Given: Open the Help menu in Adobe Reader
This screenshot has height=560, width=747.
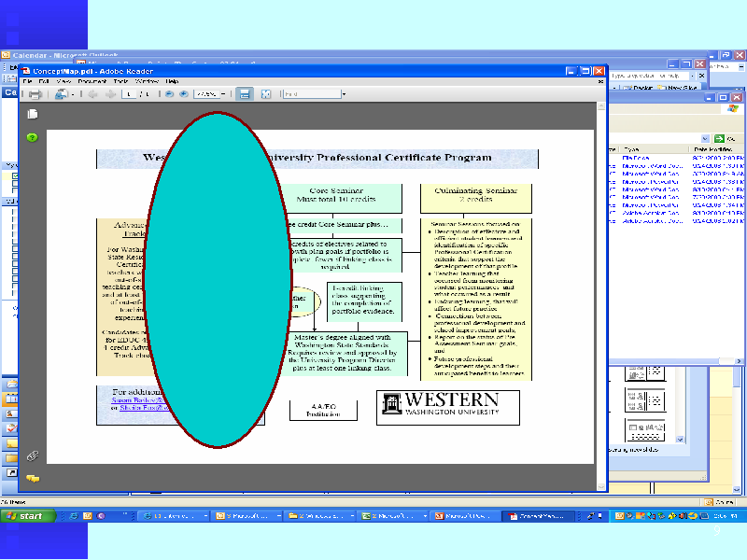Looking at the screenshot, I should coord(172,81).
